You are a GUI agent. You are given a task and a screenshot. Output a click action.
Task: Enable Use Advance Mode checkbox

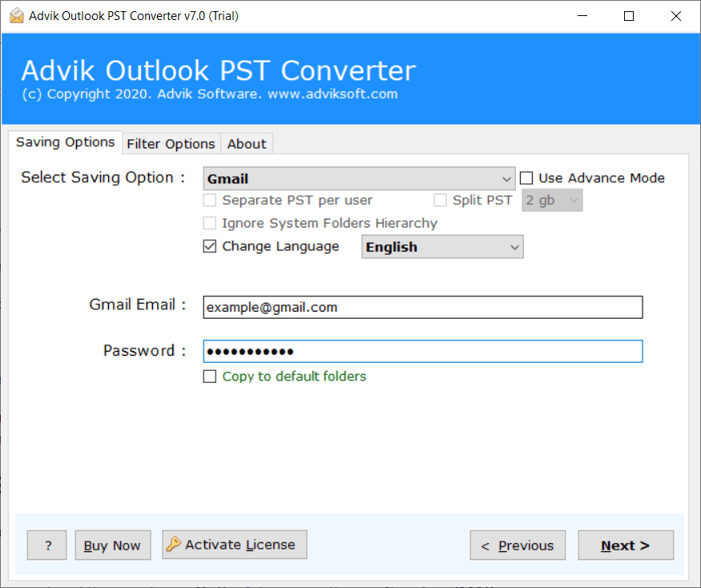pos(526,178)
